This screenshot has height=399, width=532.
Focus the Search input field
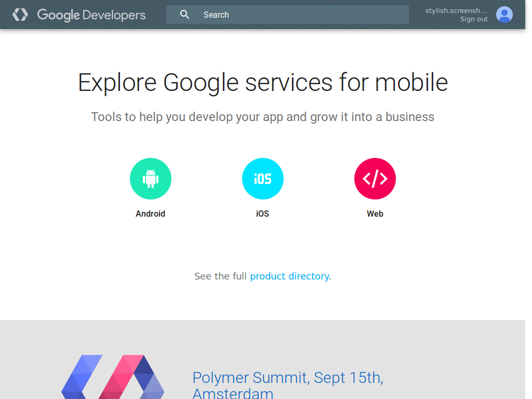pyautogui.click(x=287, y=15)
